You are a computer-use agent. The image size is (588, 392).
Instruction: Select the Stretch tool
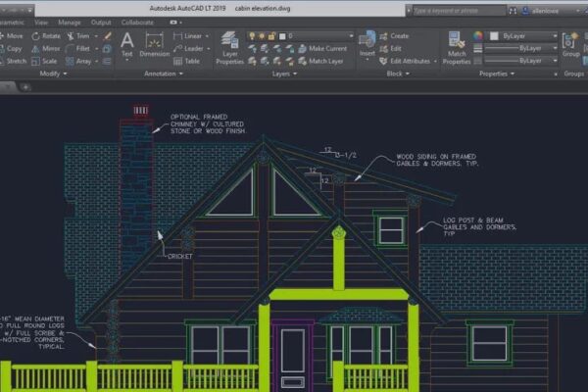coord(14,61)
